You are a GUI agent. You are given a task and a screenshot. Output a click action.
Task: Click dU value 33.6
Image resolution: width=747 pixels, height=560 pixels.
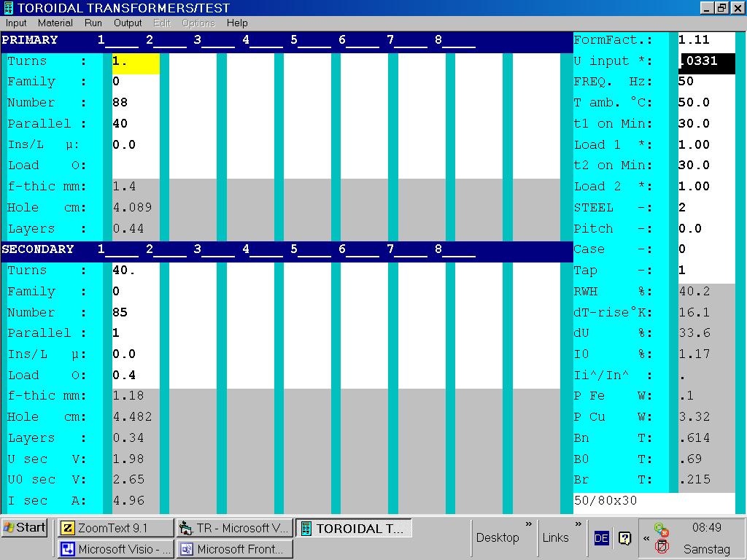694,332
